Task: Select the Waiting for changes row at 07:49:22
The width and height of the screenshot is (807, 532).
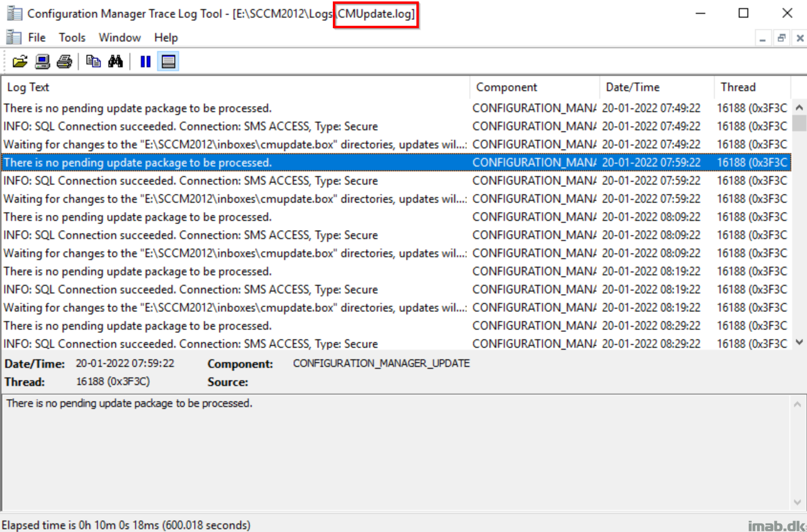Action: [396, 145]
